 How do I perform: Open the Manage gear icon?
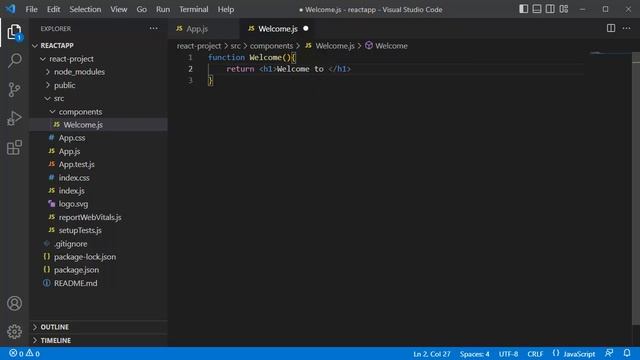14,331
